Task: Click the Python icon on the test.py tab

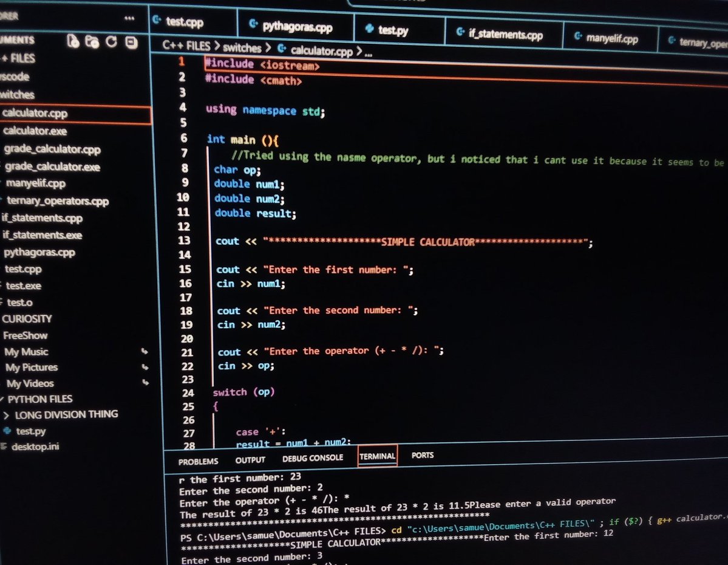Action: 370,29
